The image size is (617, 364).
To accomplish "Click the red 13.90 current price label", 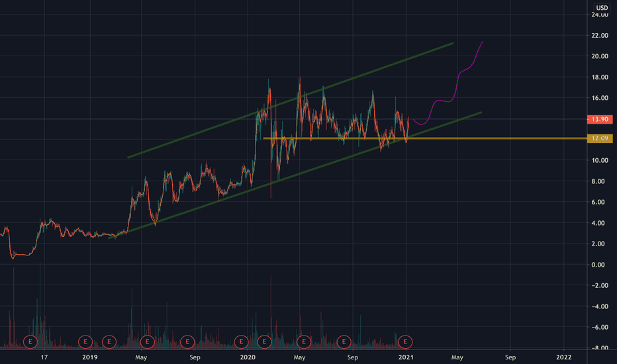I will point(600,119).
